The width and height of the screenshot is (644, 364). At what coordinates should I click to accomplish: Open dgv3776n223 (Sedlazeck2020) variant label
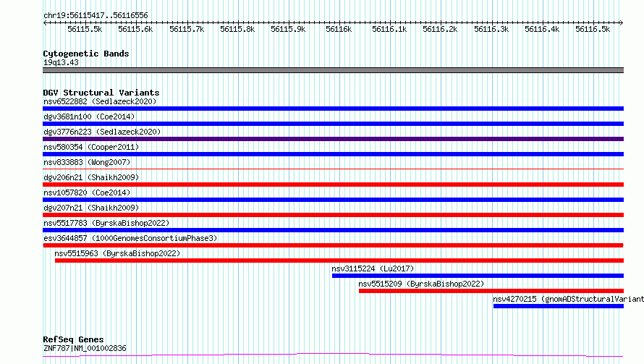coord(102,132)
